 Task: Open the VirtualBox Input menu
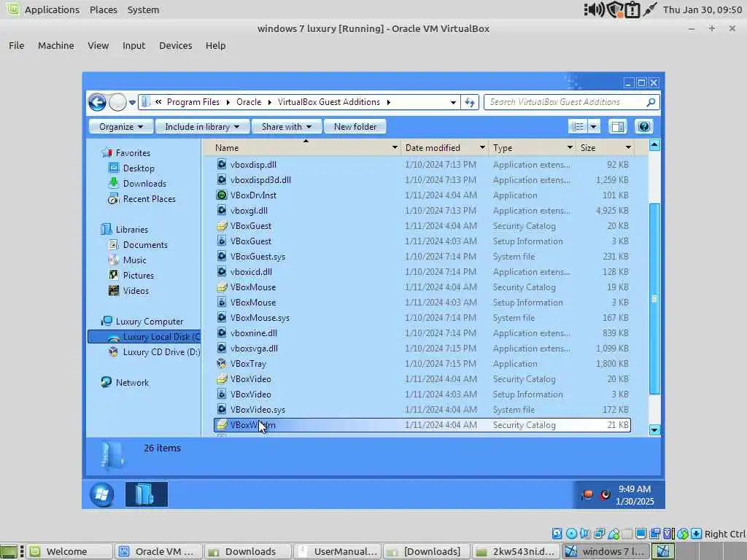[133, 46]
